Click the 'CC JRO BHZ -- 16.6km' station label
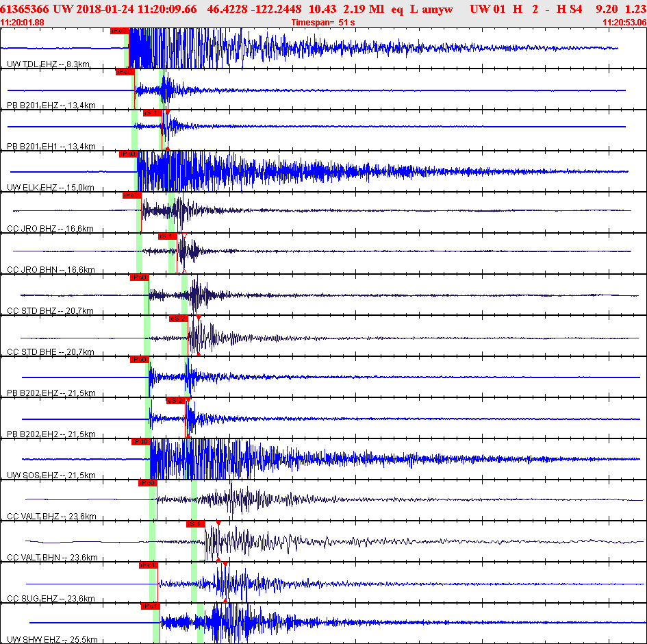The image size is (647, 644). click(x=51, y=228)
